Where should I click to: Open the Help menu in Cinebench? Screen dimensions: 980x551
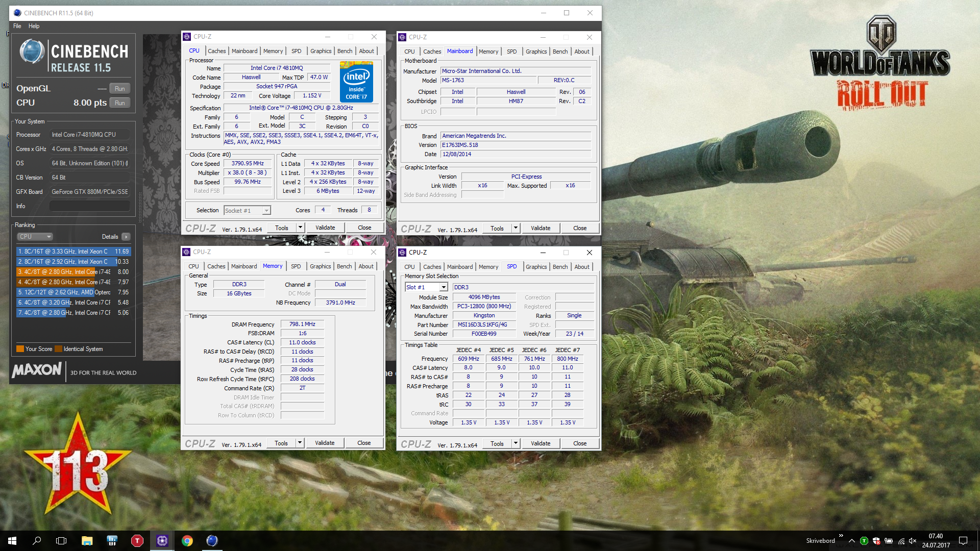click(x=34, y=26)
